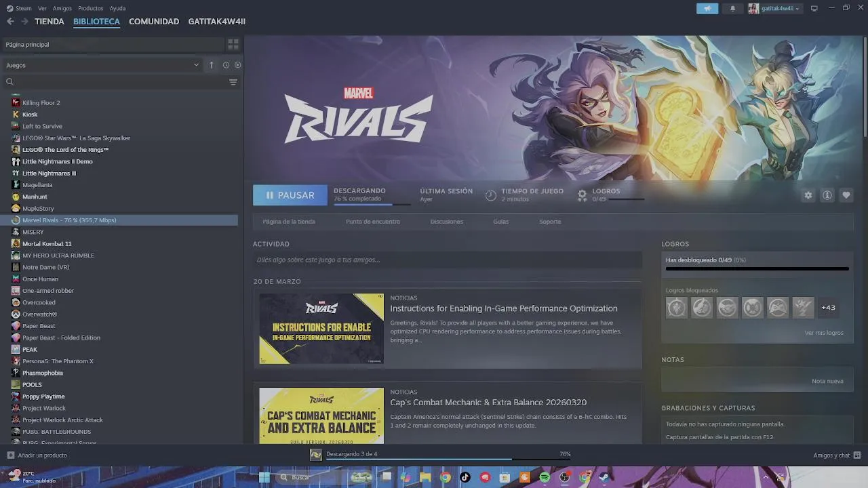This screenshot has width=868, height=488.
Task: Open the notifications bell
Action: [732, 8]
